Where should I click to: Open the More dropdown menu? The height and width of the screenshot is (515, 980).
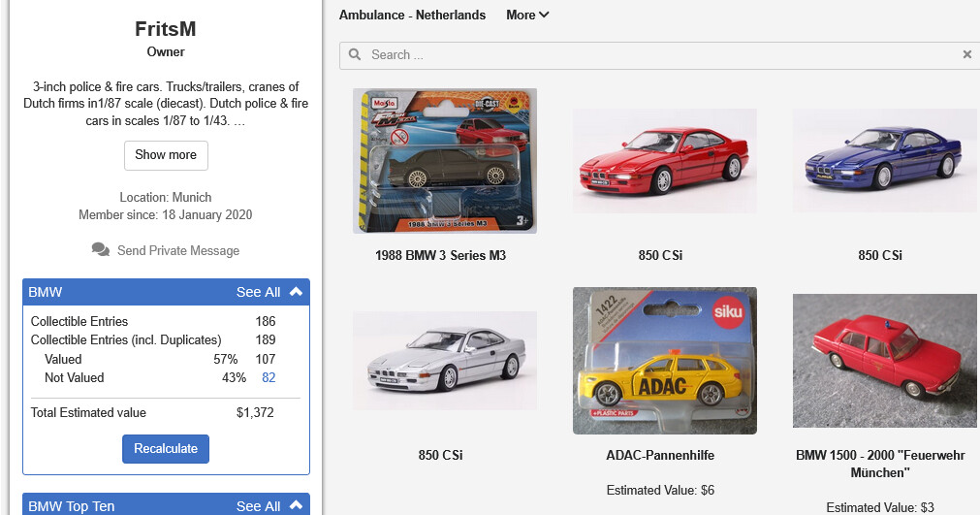click(527, 15)
